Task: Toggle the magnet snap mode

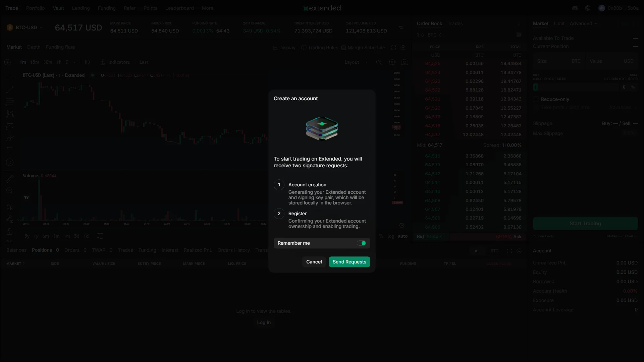Action: (10, 207)
